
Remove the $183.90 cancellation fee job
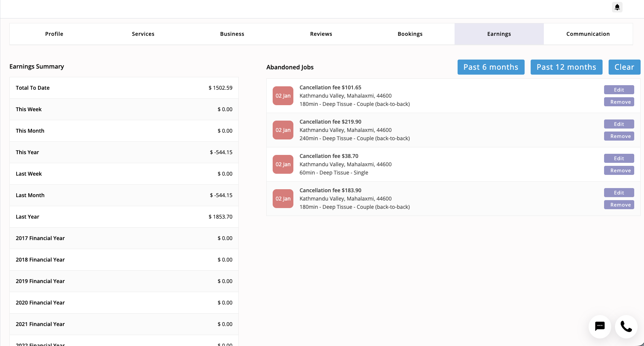(619, 205)
